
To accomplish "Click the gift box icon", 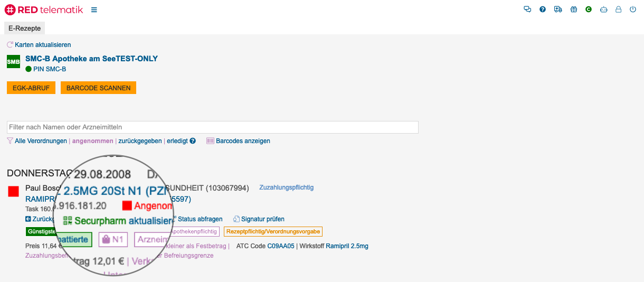I will pyautogui.click(x=574, y=10).
